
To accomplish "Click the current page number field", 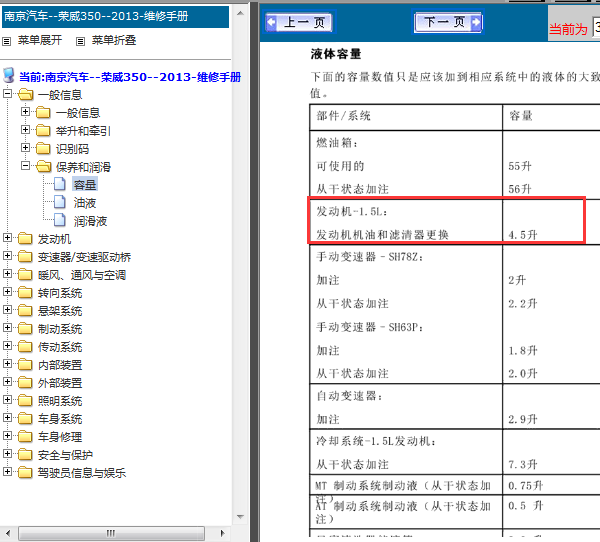I will coord(596,28).
